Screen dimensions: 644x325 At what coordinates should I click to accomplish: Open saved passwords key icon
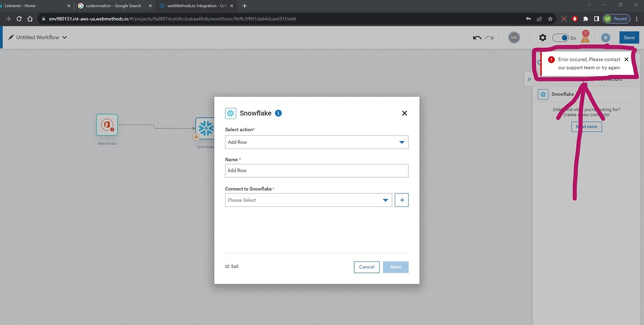click(528, 19)
